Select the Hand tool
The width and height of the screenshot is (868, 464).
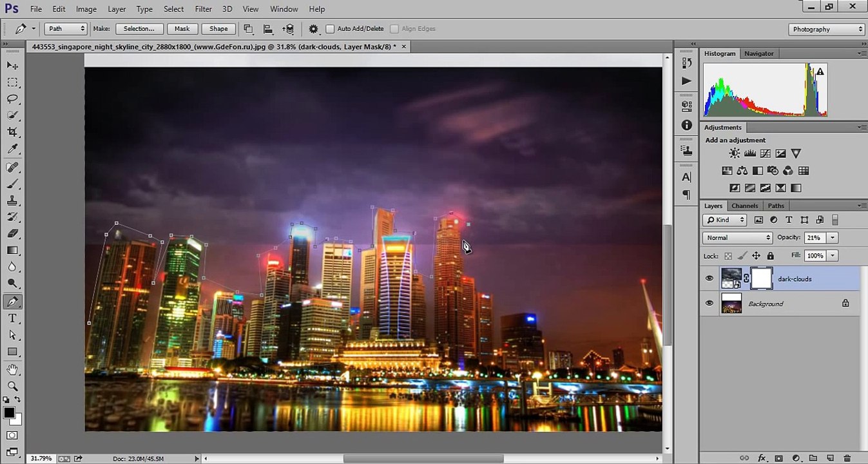pos(12,369)
